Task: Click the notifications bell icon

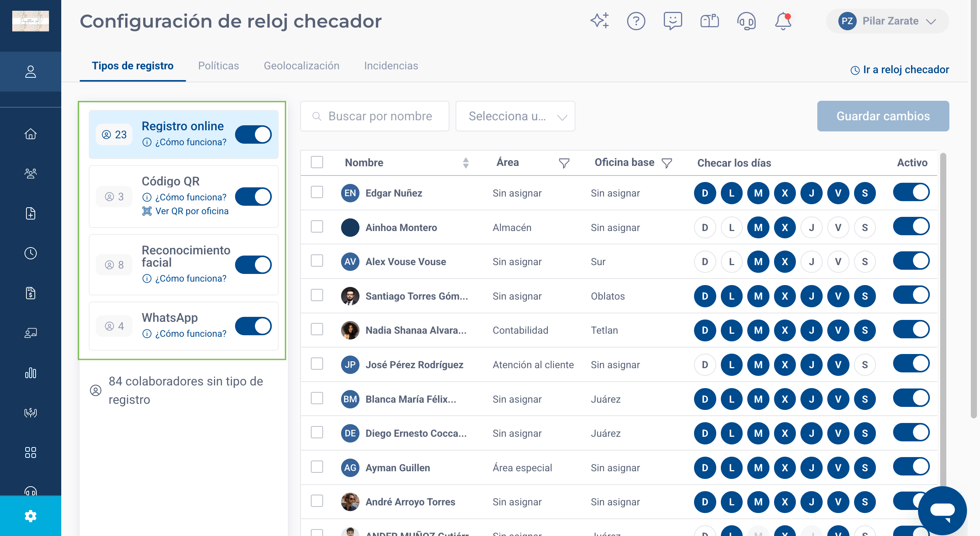Action: coord(783,21)
